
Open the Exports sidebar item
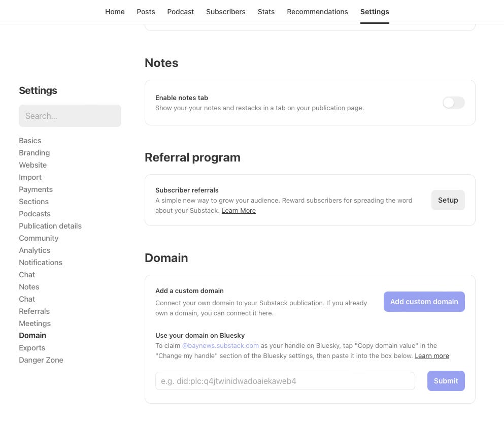point(32,348)
